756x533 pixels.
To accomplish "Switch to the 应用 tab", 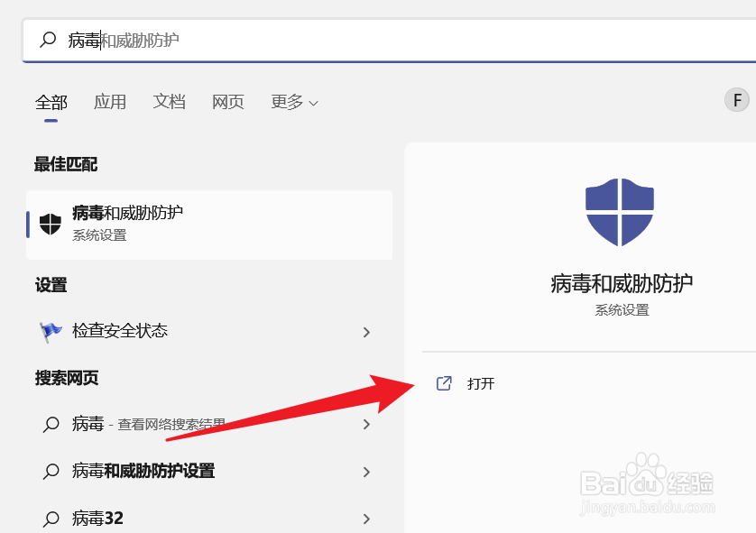I will click(110, 102).
